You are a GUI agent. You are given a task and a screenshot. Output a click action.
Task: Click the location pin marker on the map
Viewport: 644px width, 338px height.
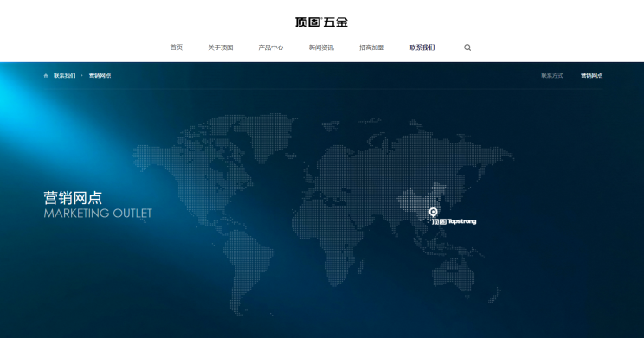click(x=433, y=212)
